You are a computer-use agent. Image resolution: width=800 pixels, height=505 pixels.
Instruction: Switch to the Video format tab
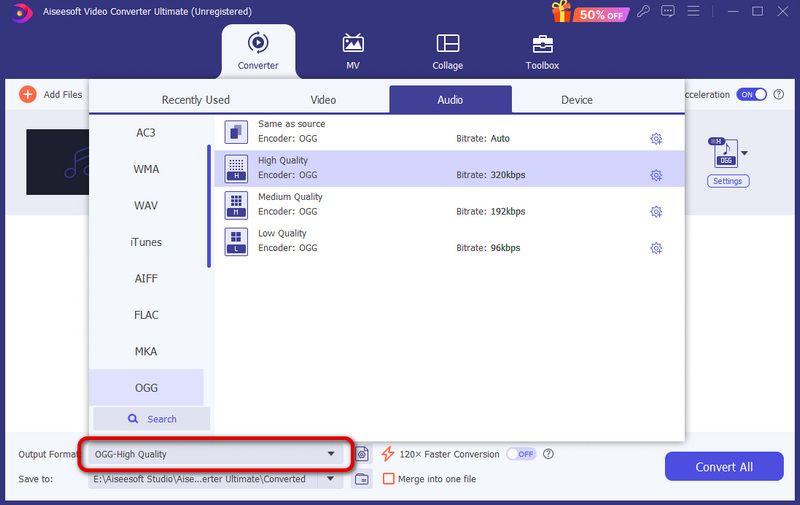click(323, 100)
